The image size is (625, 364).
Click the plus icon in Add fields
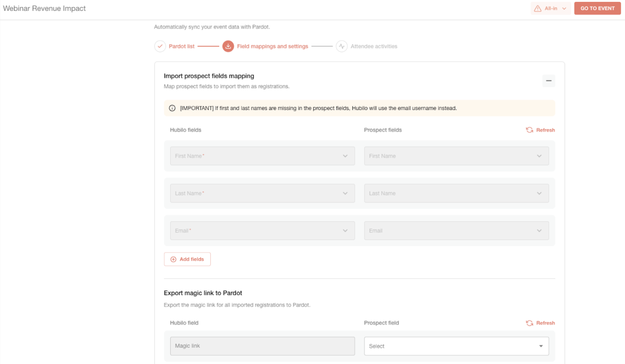click(x=173, y=259)
